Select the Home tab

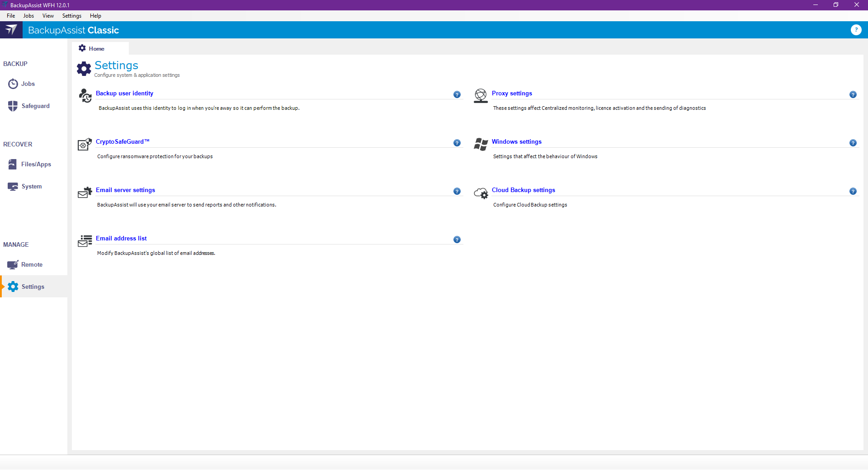100,48
